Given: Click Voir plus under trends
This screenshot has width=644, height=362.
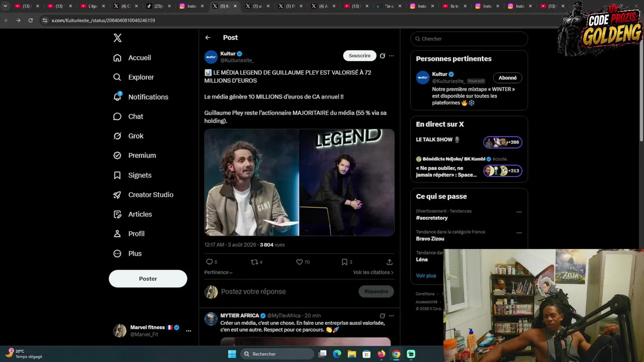Looking at the screenshot, I should 426,276.
